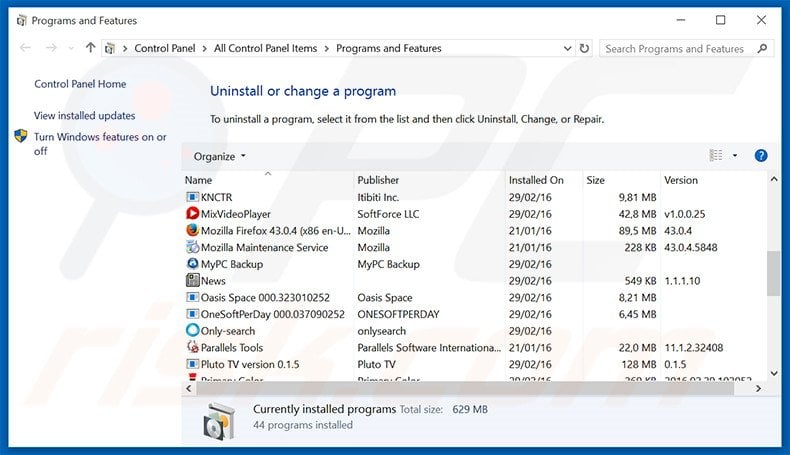
Task: Click the 89,5 MB size cell
Action: coord(637,231)
